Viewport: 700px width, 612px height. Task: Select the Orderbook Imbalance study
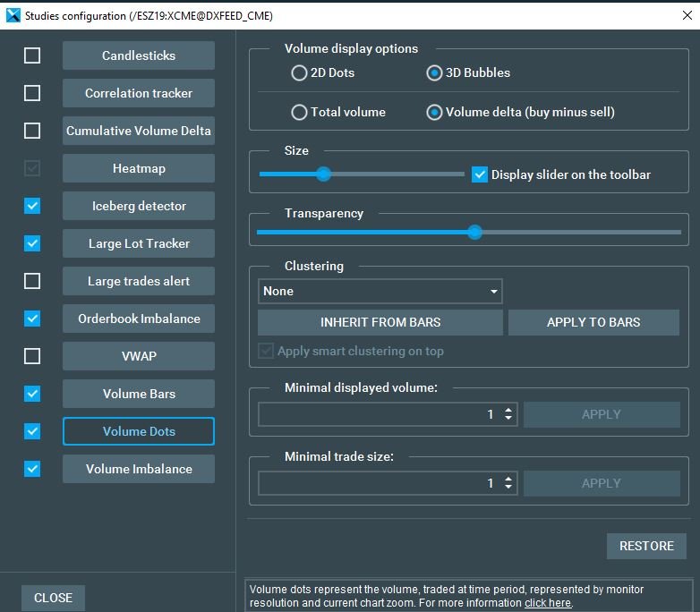pyautogui.click(x=139, y=319)
